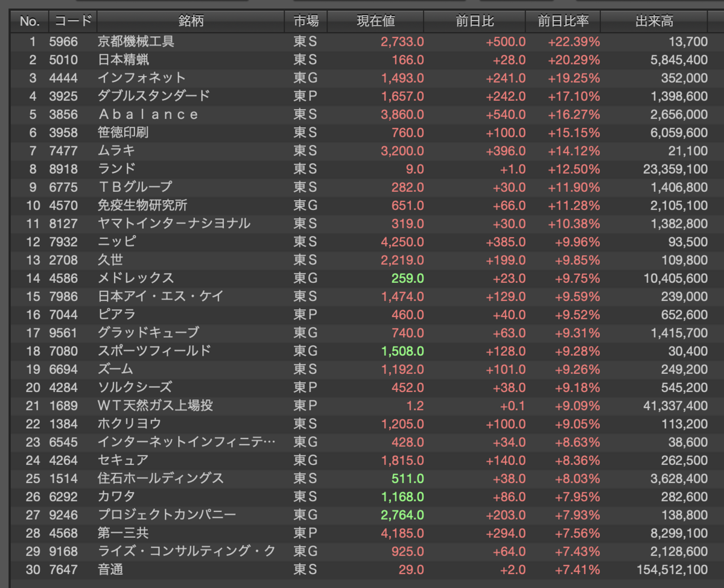Screen dimensions: 724x588
Task: Click stock code 4444
Action: [63, 78]
